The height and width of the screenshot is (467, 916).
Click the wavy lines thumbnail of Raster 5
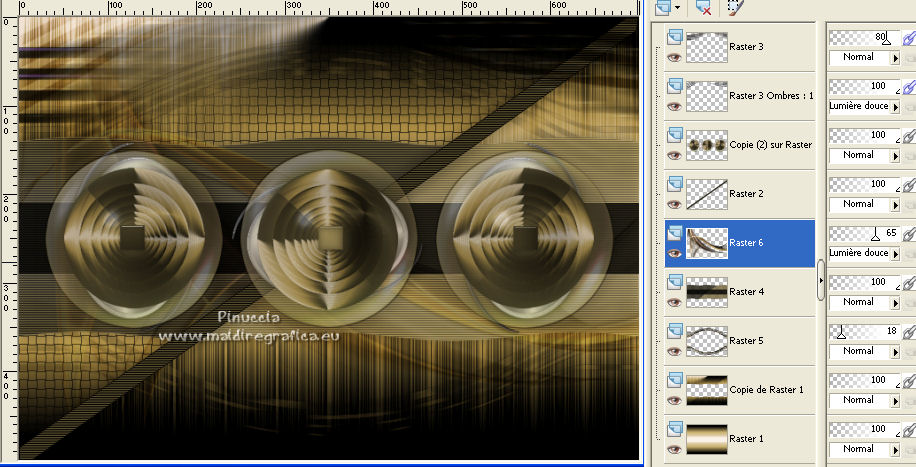pyautogui.click(x=707, y=342)
